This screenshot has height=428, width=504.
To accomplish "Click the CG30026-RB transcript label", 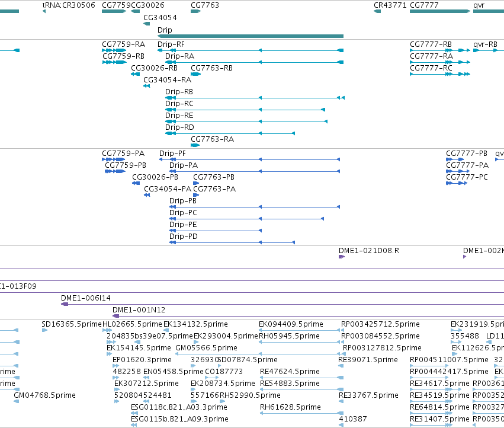I will coord(155,68).
